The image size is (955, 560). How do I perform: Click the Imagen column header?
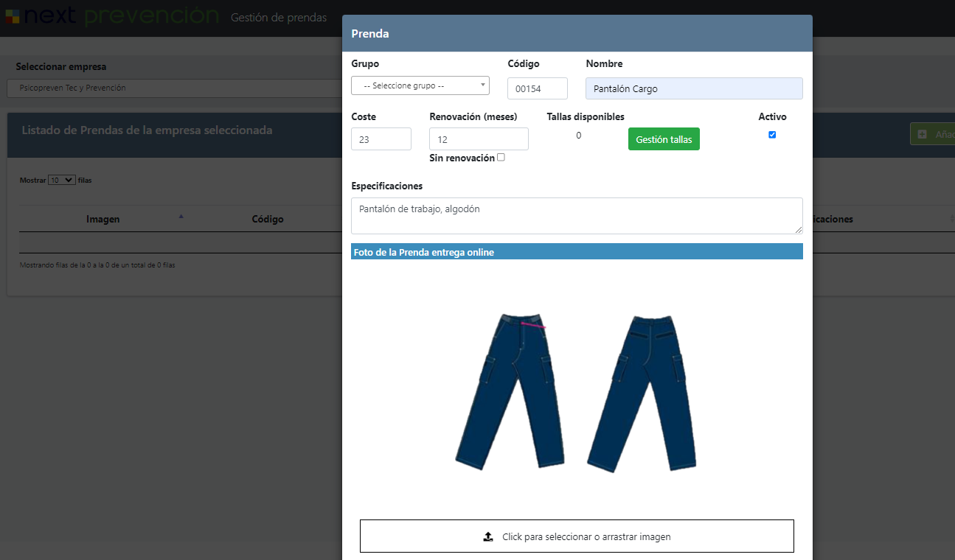coord(103,219)
